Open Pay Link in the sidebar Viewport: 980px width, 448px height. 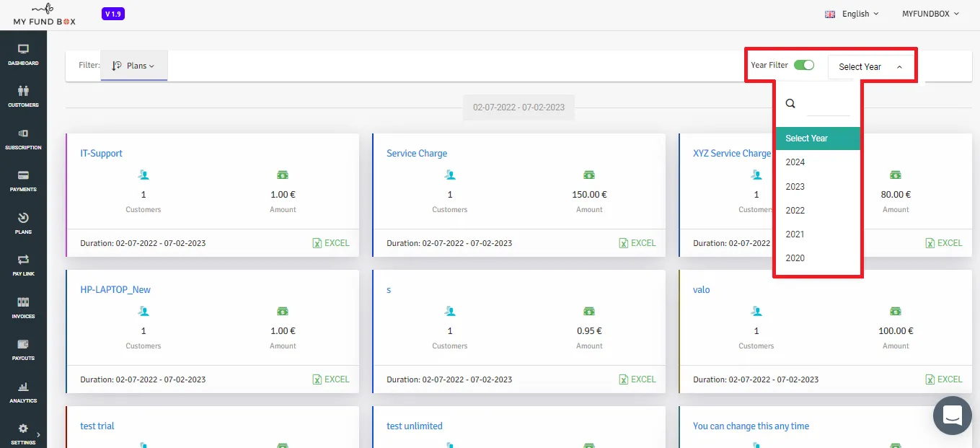coord(23,265)
